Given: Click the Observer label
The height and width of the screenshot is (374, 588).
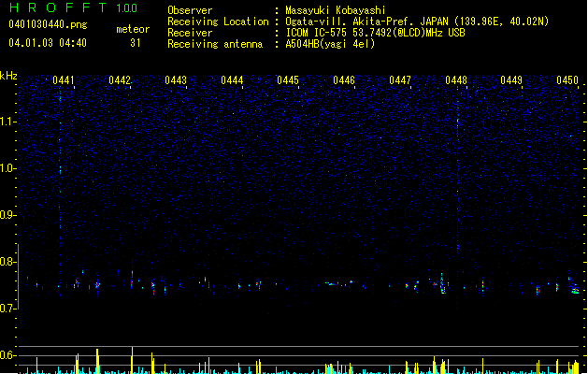Looking at the screenshot, I should pyautogui.click(x=190, y=10).
